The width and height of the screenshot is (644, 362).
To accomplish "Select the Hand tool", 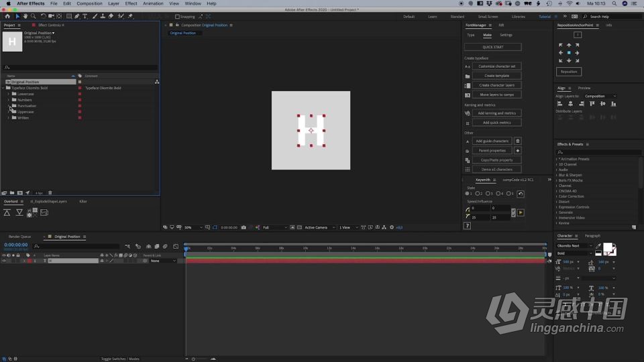I will pos(25,16).
